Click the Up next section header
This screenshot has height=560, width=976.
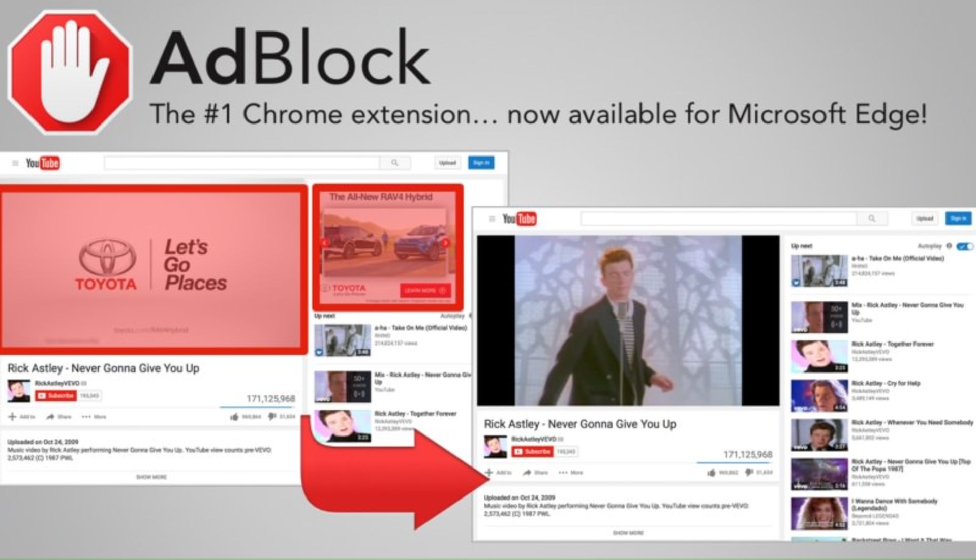pos(801,245)
